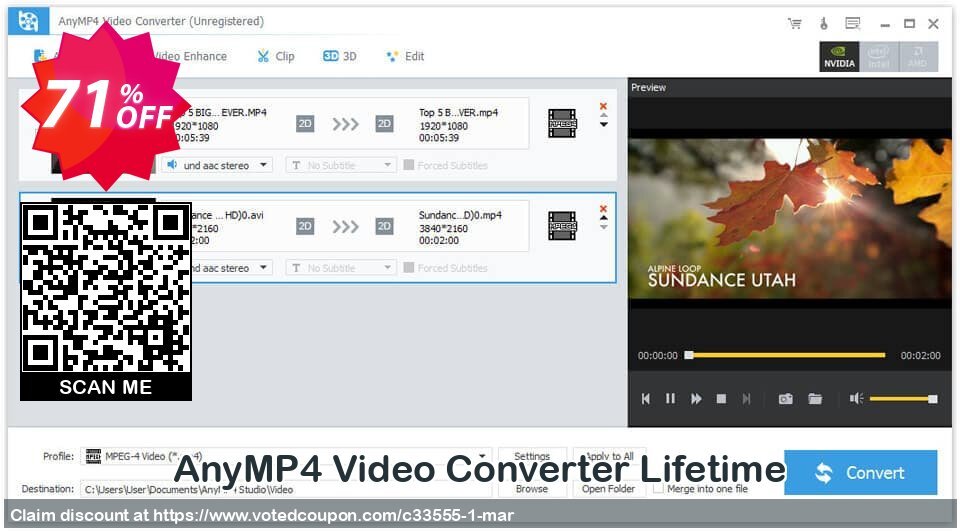Click the preview video thumbnail
Viewport: 960px width, 531px height.
coord(790,218)
